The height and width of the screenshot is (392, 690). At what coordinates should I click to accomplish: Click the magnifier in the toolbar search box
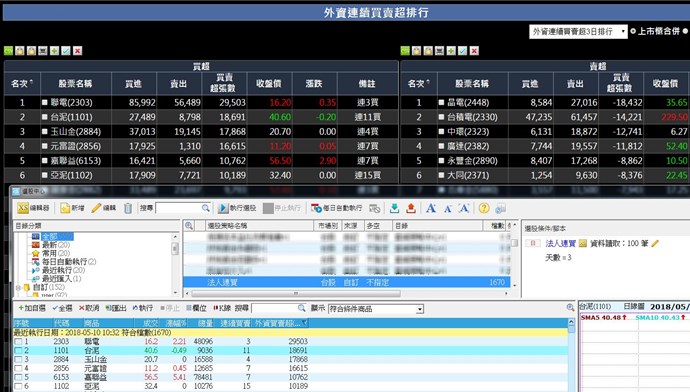pos(206,208)
